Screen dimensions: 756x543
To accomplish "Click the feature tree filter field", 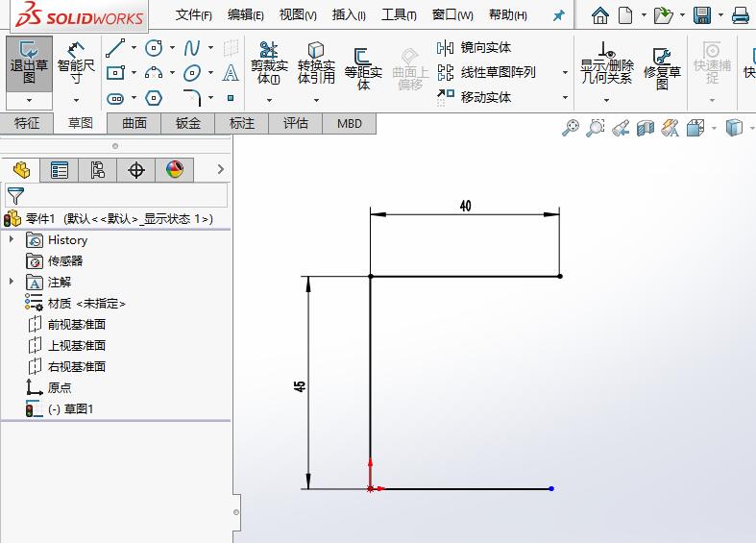I will [x=115, y=196].
